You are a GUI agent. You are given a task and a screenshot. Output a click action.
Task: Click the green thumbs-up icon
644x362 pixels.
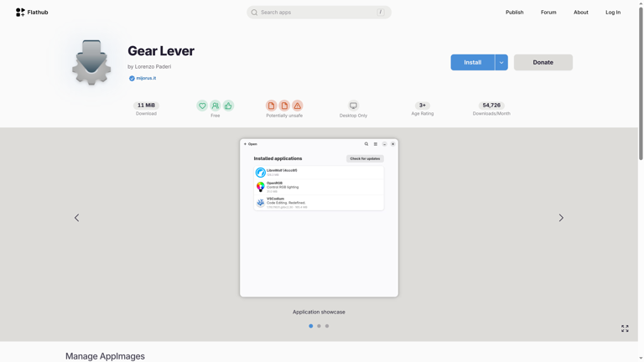pyautogui.click(x=228, y=106)
